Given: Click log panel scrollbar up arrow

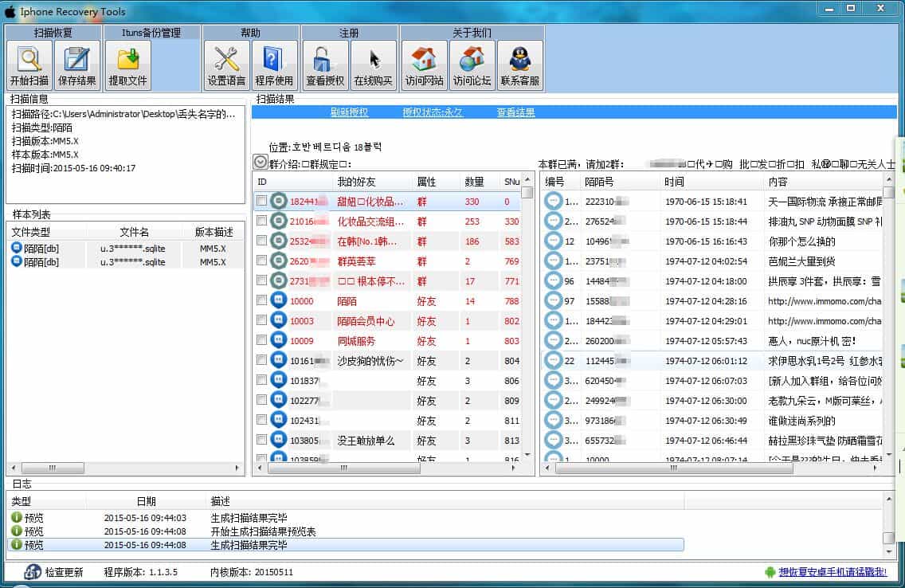Looking at the screenshot, I should point(889,499).
